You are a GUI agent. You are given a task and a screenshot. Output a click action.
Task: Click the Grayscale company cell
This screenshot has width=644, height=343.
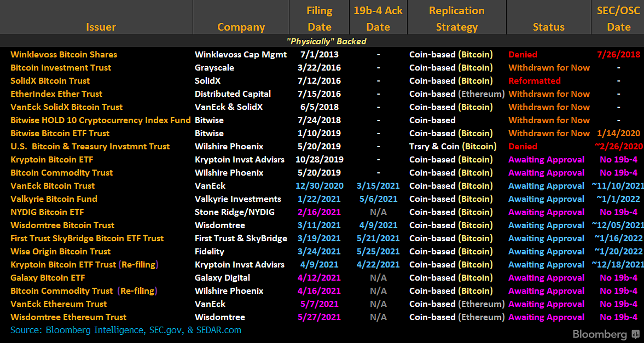pyautogui.click(x=214, y=67)
